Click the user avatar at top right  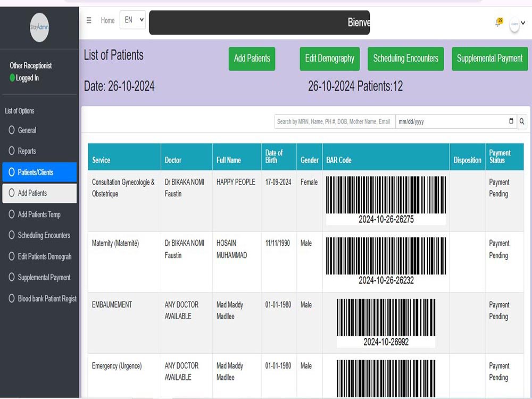[x=514, y=24]
